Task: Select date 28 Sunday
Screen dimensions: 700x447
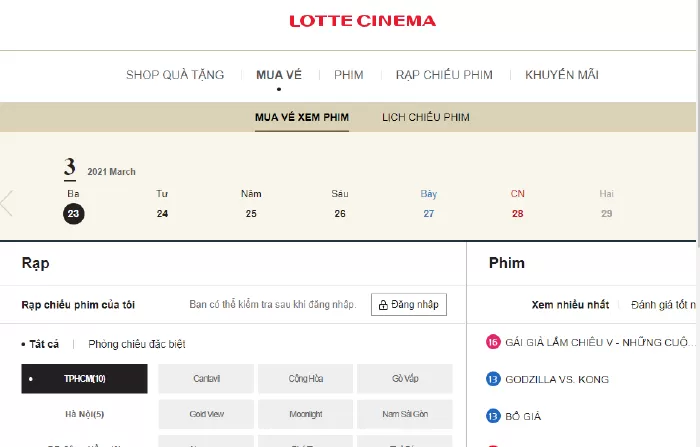Action: coord(517,213)
